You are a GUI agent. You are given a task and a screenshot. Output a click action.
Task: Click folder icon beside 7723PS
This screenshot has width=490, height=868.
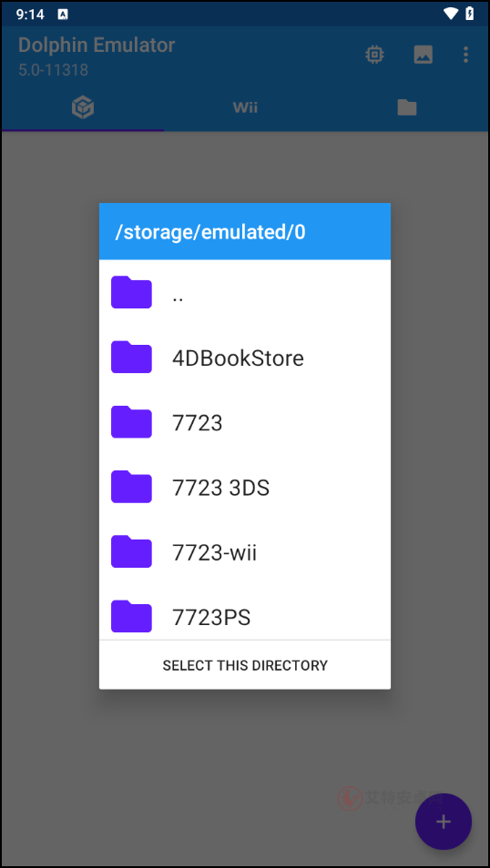click(x=131, y=616)
